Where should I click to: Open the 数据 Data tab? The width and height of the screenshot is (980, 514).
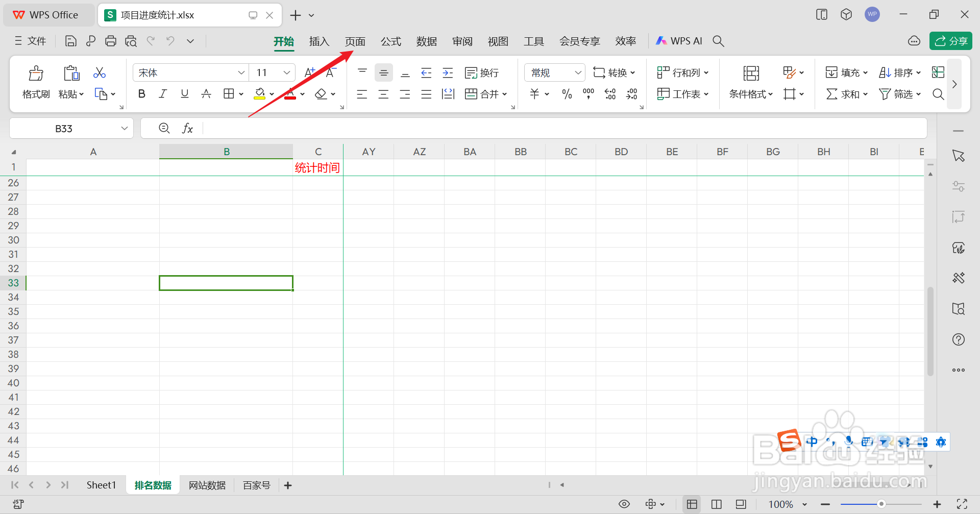pos(427,41)
